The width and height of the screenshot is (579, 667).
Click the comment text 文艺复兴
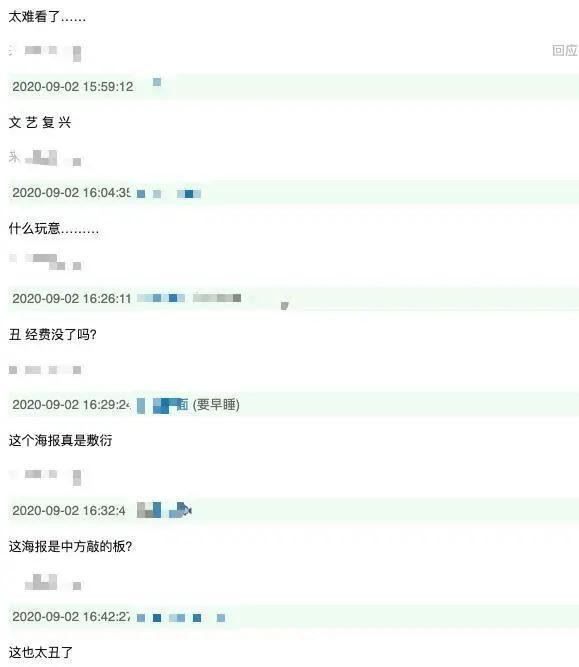coord(40,123)
